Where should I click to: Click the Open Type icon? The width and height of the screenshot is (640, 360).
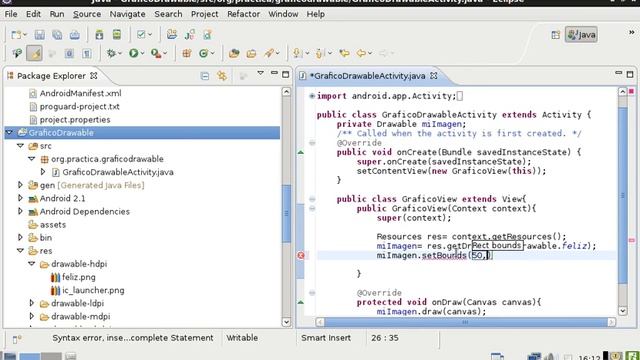(x=234, y=53)
